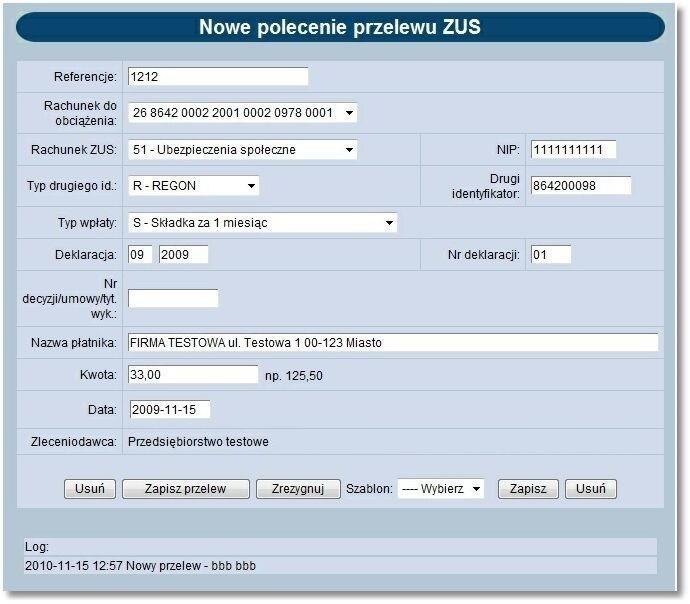The image size is (690, 604).
Task: Click the log entry 2010-11-15 12:57 Nowy przelew
Action: point(140,565)
